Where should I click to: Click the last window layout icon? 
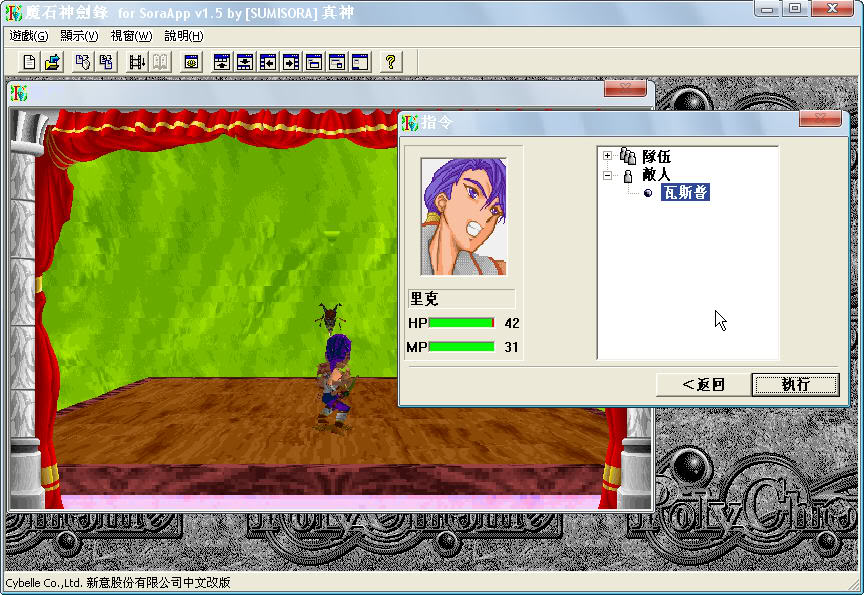click(360, 62)
